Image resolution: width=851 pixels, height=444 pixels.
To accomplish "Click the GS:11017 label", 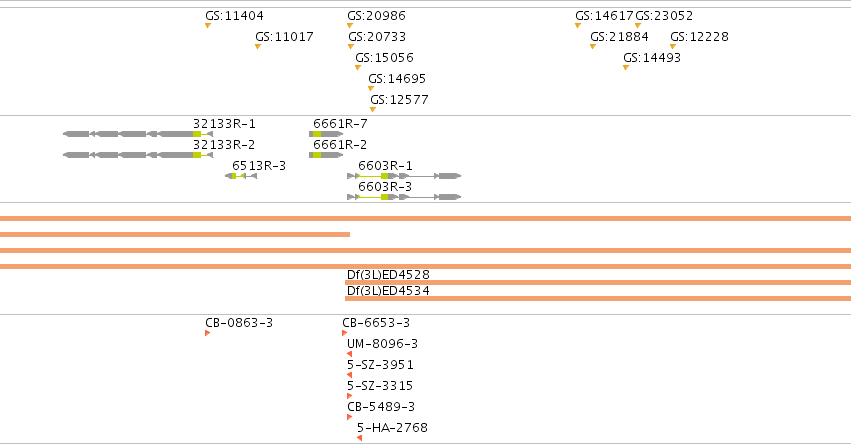I will pos(284,37).
